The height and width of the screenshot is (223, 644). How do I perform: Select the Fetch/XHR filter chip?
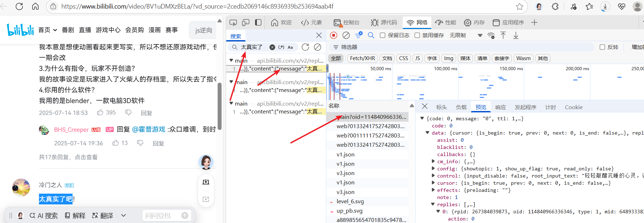pos(362,58)
